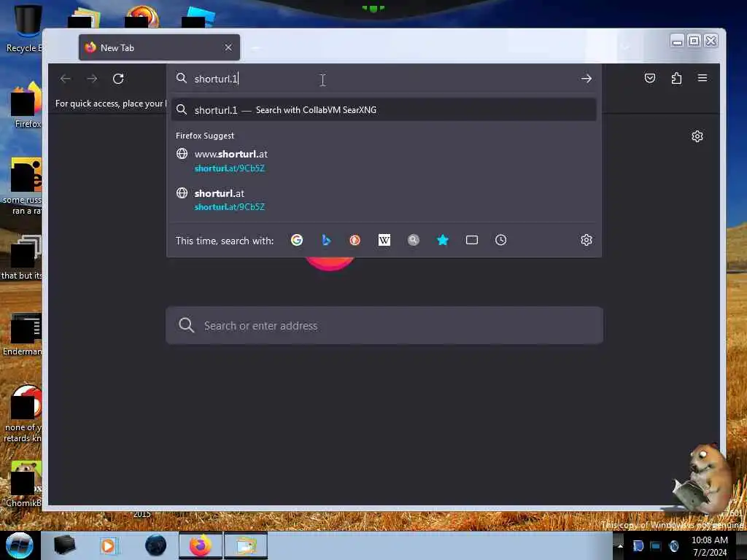Reload the current page
The image size is (747, 560).
pyautogui.click(x=118, y=79)
